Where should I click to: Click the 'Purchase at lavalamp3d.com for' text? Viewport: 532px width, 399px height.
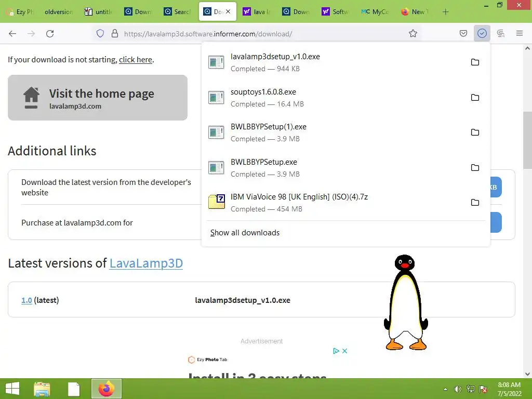pyautogui.click(x=77, y=223)
